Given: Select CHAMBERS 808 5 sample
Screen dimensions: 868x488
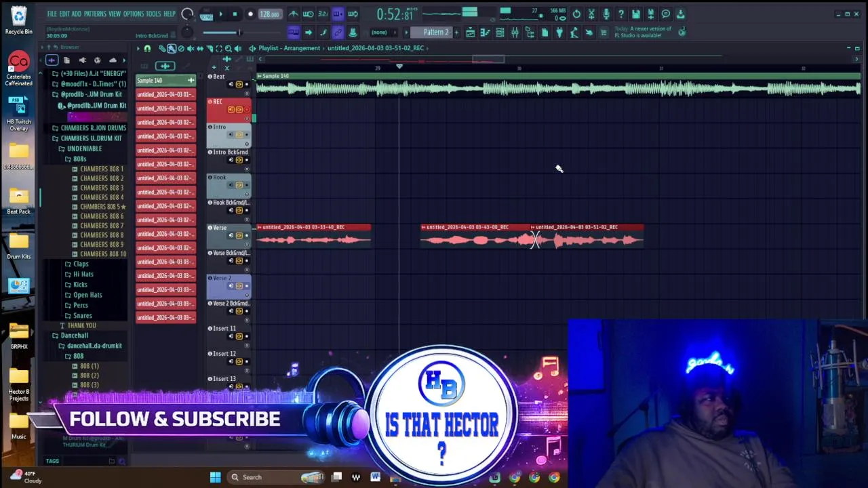Looking at the screenshot, I should point(100,207).
